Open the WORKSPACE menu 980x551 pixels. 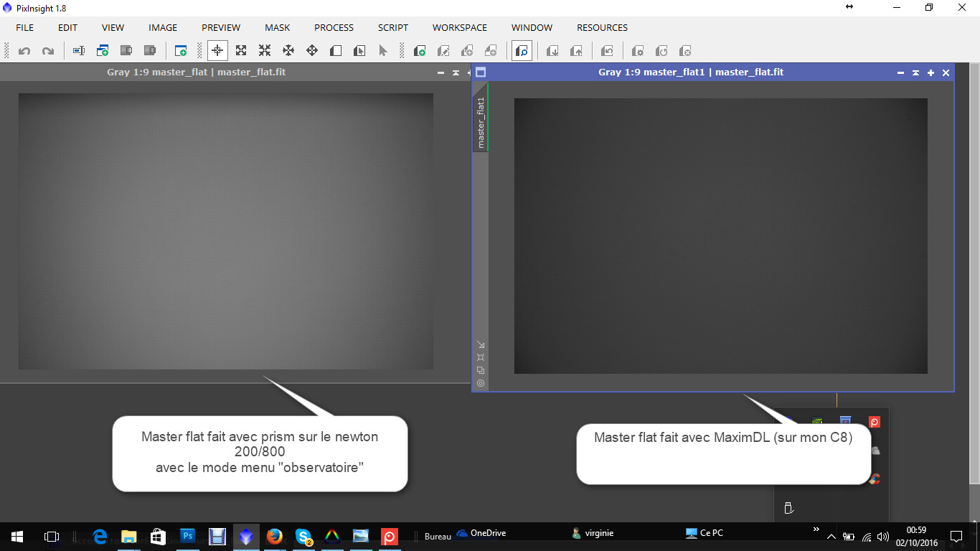pyautogui.click(x=459, y=28)
